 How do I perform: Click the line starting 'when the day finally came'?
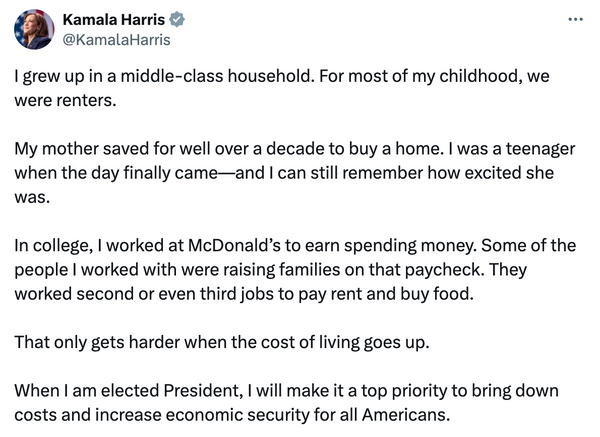coord(284,173)
